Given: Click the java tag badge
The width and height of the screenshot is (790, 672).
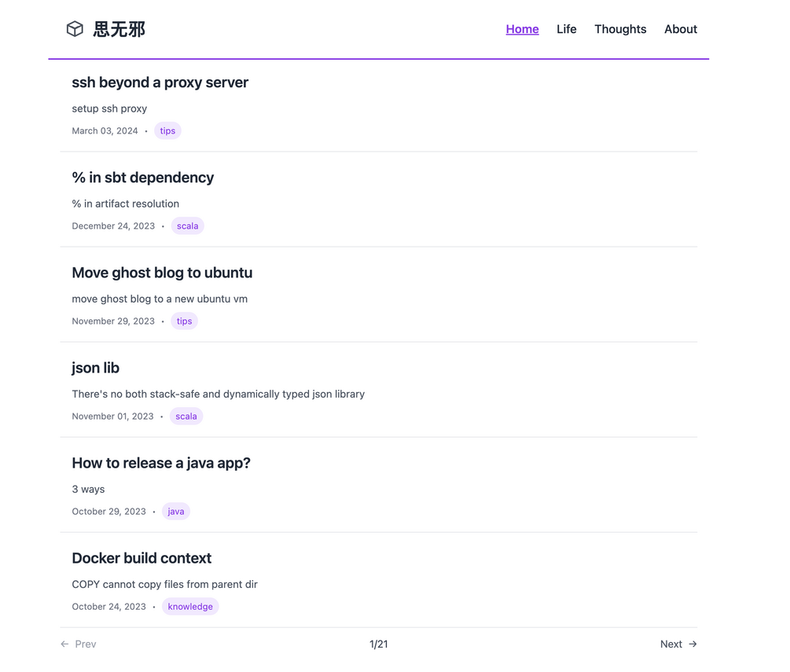Looking at the screenshot, I should [176, 511].
